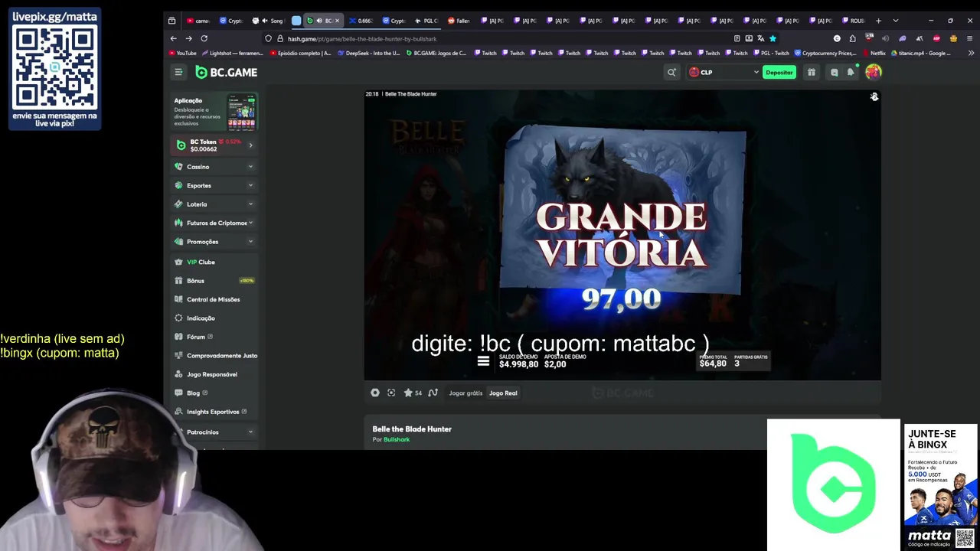Select Jogo Real mode
This screenshot has height=551, width=980.
(503, 393)
